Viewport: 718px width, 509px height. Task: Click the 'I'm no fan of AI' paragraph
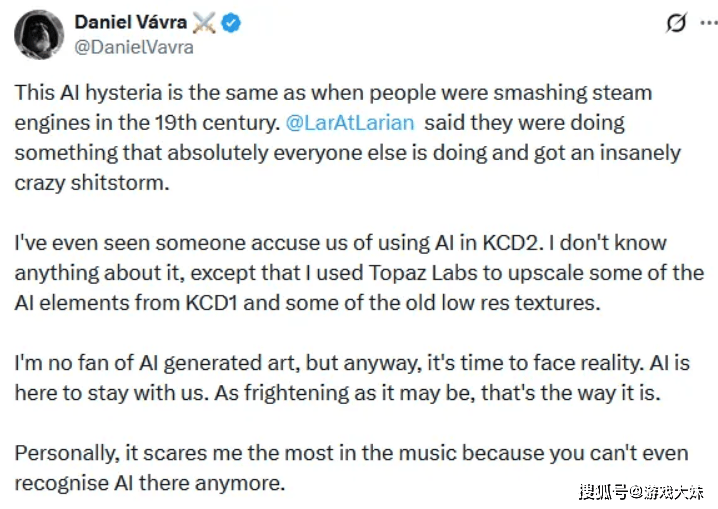tap(352, 377)
